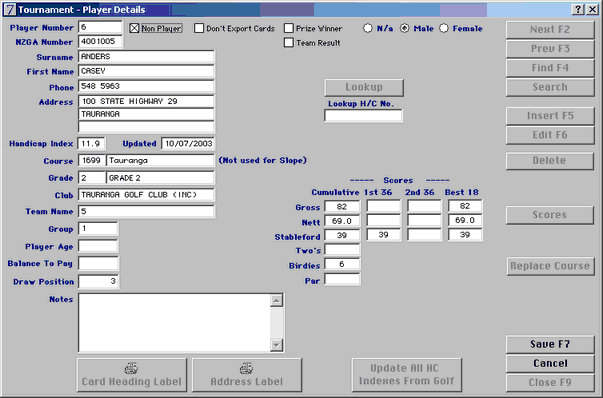Select the N/a gender radio button
This screenshot has width=603, height=398.
[368, 28]
